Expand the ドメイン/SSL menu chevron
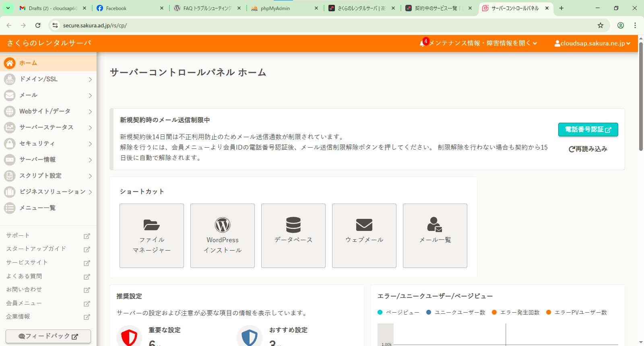The height and width of the screenshot is (346, 644). (x=90, y=79)
